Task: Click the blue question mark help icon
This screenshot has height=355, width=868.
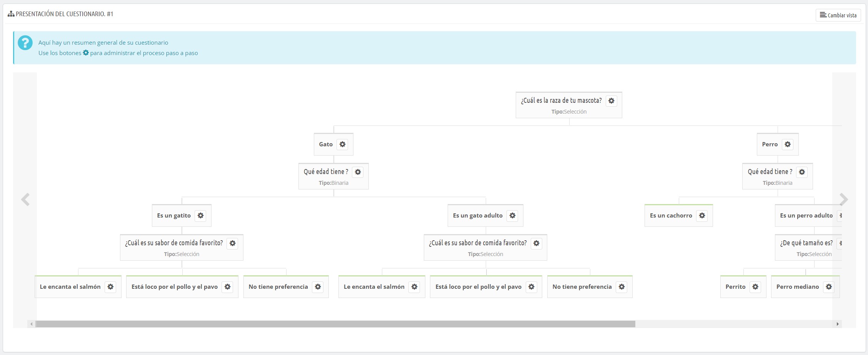Action: coord(25,43)
